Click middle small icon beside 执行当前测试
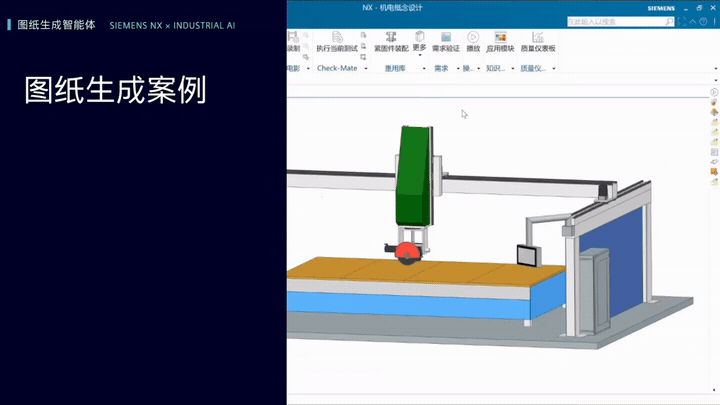The height and width of the screenshot is (405, 720). tap(363, 46)
